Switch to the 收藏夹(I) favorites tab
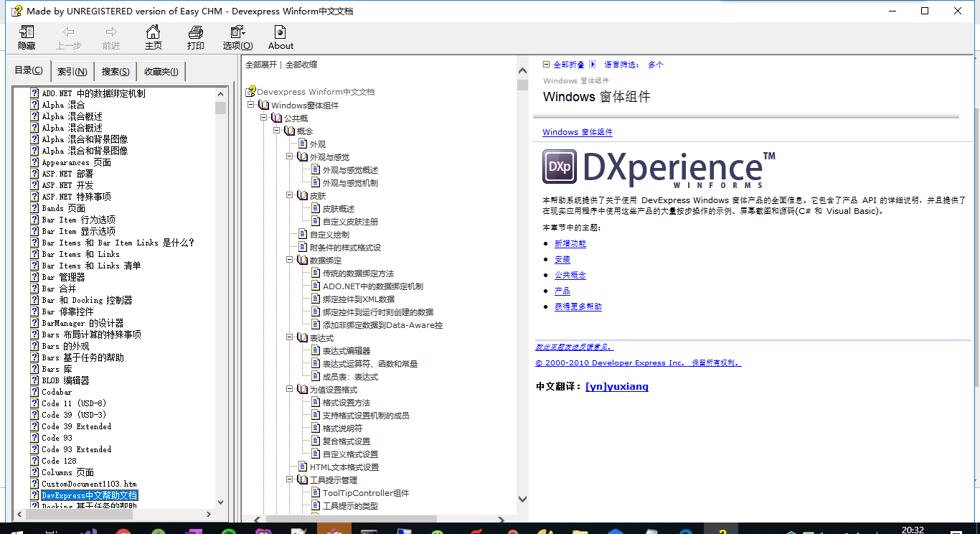 (x=161, y=71)
